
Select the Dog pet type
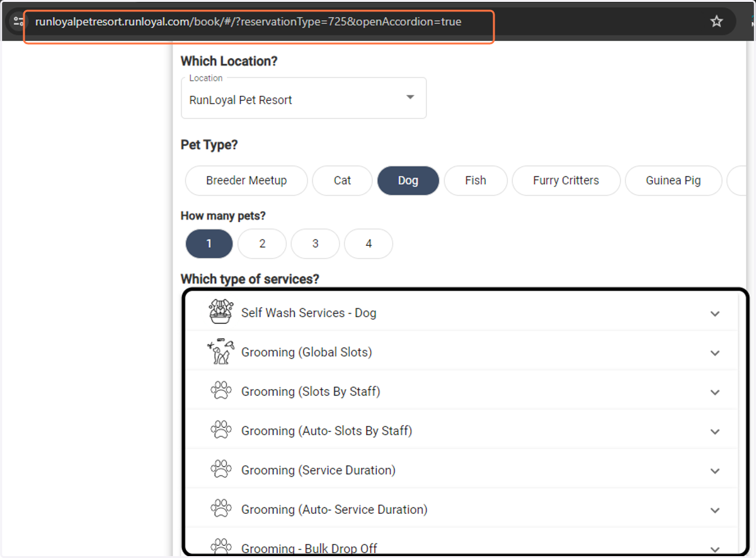(x=408, y=180)
